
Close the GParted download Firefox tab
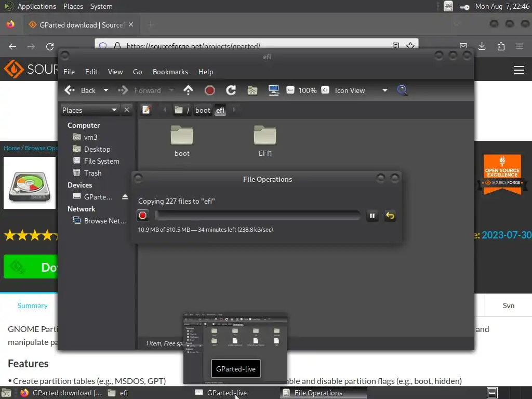coord(131,24)
